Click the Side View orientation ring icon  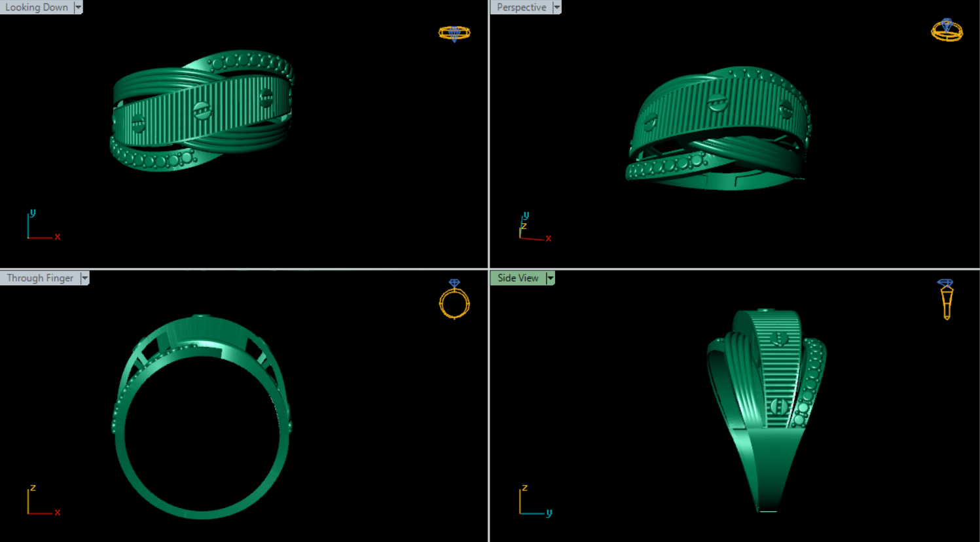pyautogui.click(x=946, y=299)
